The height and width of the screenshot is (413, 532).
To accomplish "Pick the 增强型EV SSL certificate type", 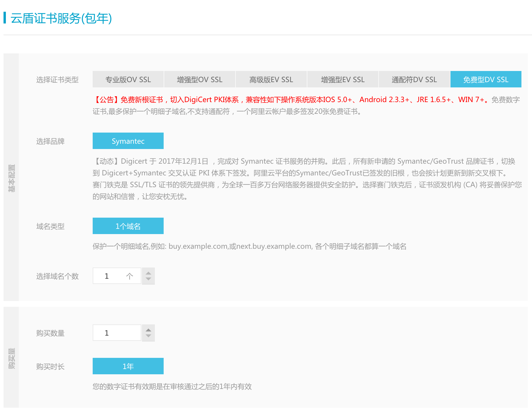I will pos(343,79).
